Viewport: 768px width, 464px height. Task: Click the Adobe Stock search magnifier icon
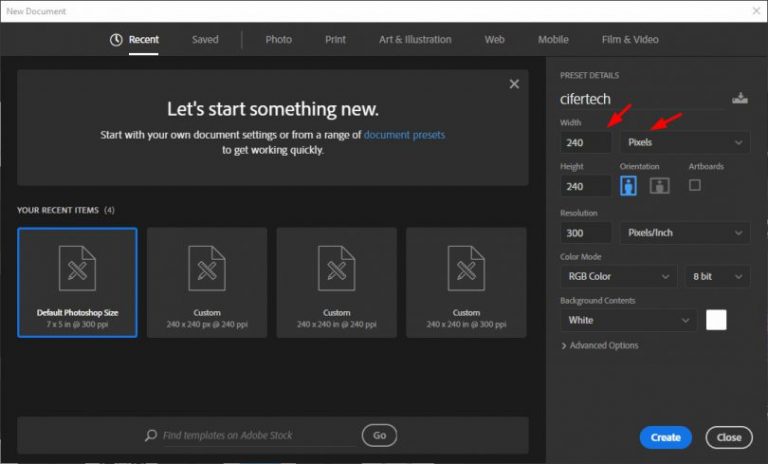(x=151, y=436)
